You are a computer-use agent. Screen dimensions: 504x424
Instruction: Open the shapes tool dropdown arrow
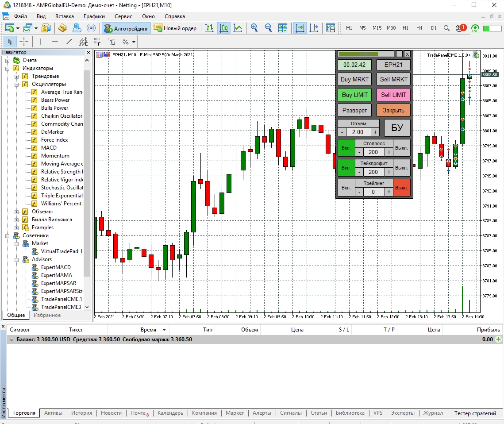[x=134, y=42]
